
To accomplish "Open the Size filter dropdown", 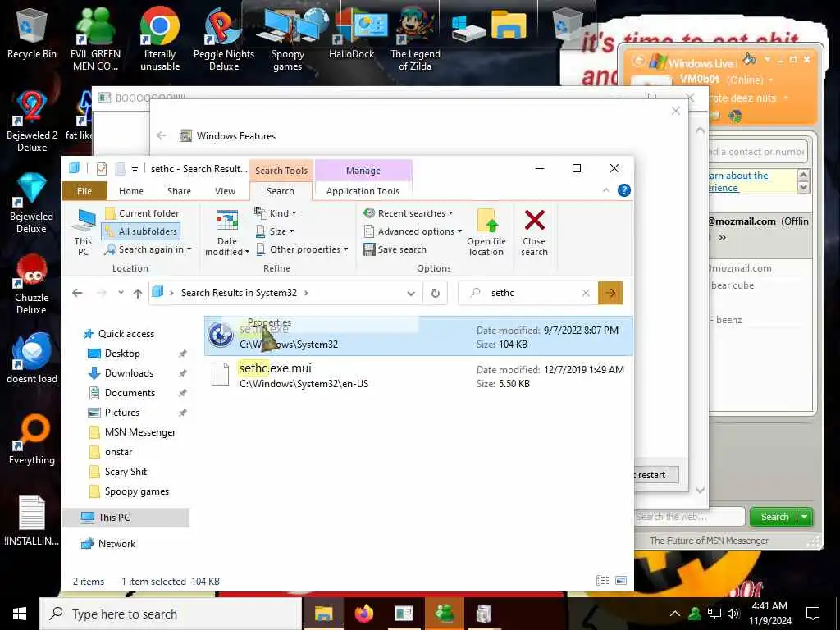I will (x=274, y=231).
